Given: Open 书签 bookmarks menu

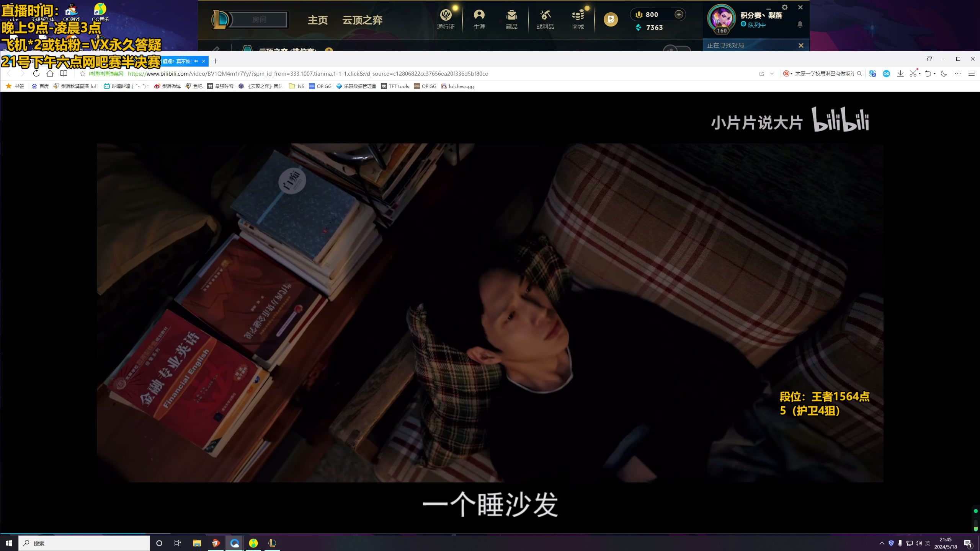Looking at the screenshot, I should (15, 86).
